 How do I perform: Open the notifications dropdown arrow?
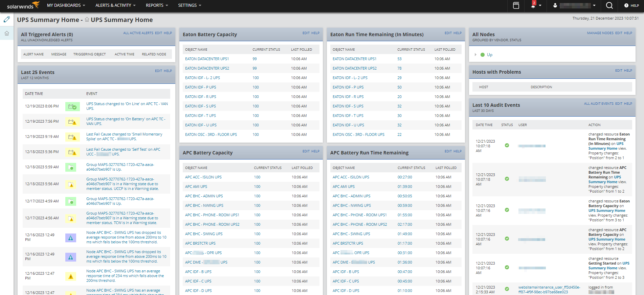(x=540, y=5)
